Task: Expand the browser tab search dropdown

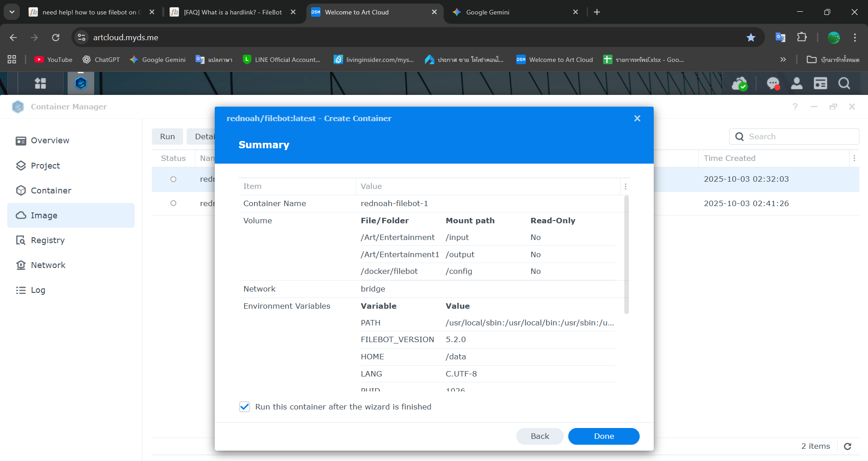Action: click(12, 12)
